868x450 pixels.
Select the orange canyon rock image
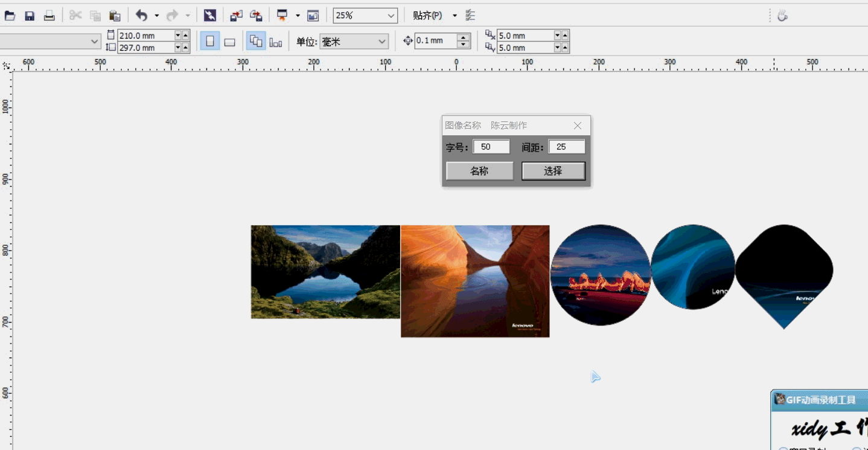tap(475, 281)
